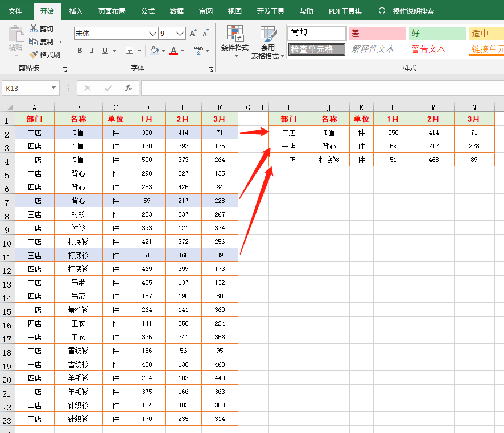Click the Copy icon
Screen dimensions: 504x433
pyautogui.click(x=34, y=41)
